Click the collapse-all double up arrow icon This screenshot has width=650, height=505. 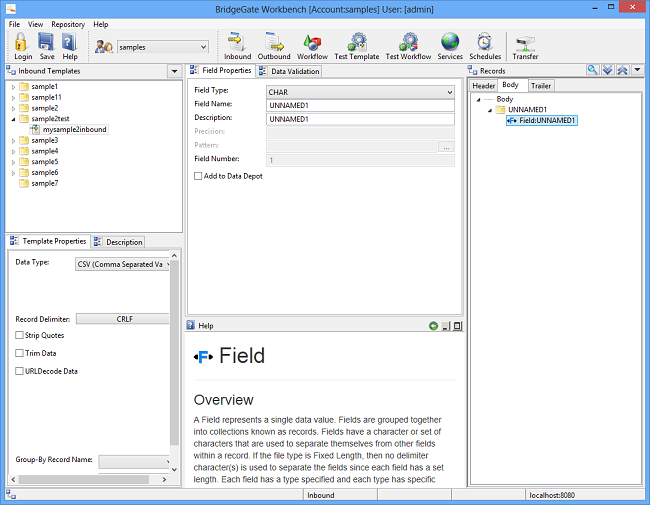pos(622,70)
